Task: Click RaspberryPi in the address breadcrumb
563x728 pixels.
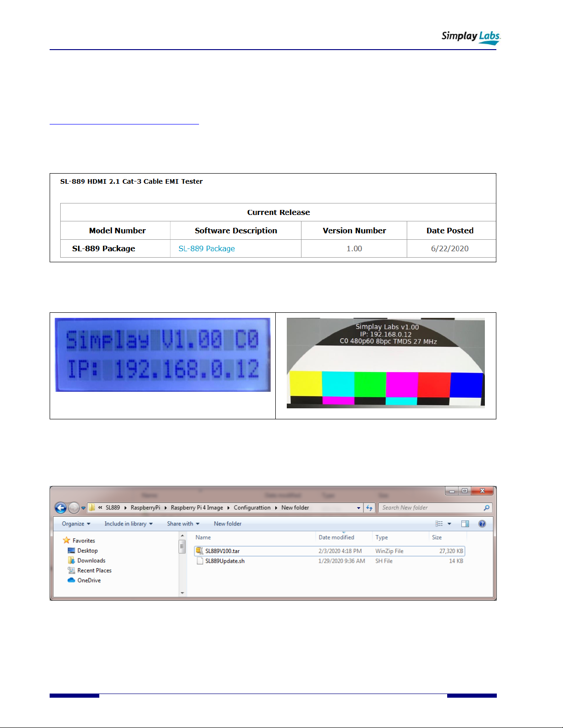Action: [145, 508]
